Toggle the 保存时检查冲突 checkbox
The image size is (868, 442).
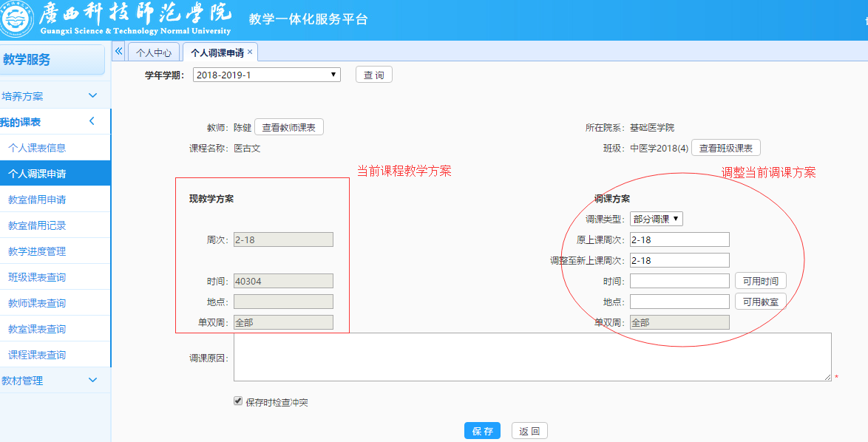[238, 401]
